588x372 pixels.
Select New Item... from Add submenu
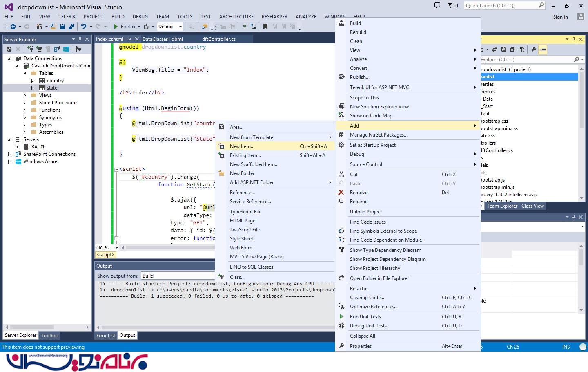pos(242,146)
